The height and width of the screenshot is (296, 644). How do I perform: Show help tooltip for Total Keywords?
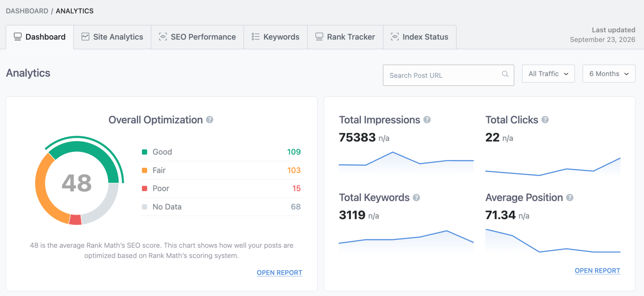pos(416,198)
